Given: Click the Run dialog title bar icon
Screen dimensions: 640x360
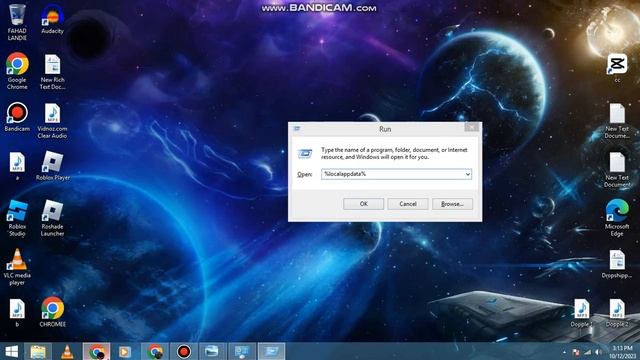Looking at the screenshot, I should click(297, 129).
